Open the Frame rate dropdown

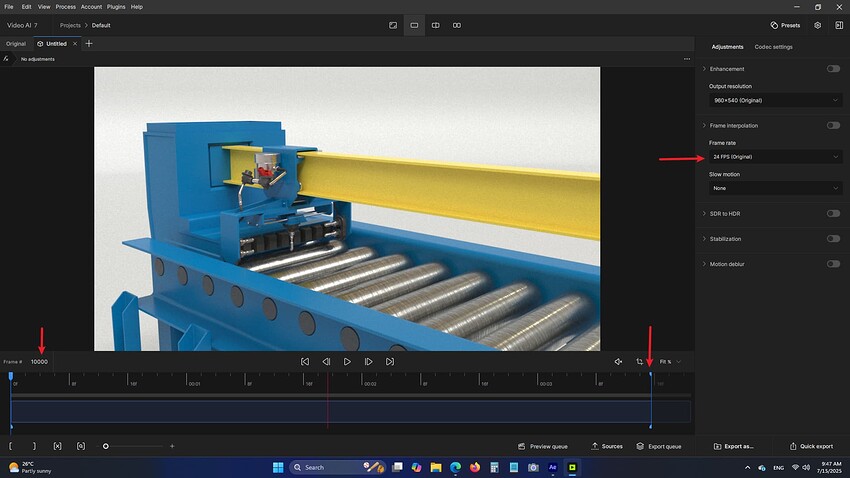tap(775, 157)
